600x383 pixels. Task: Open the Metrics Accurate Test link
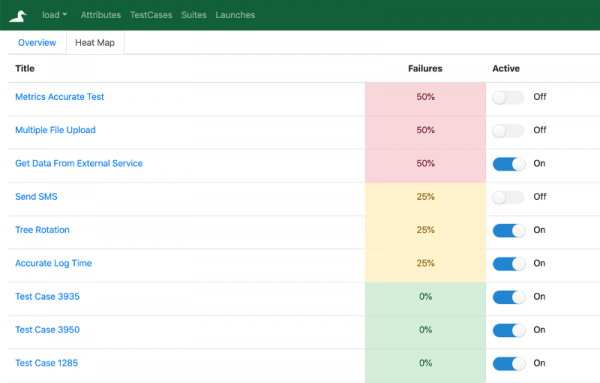60,97
